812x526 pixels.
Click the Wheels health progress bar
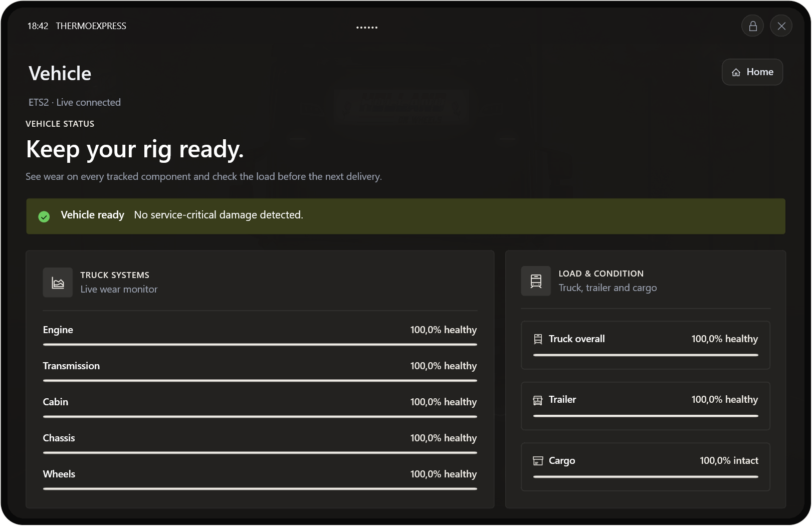click(260, 489)
